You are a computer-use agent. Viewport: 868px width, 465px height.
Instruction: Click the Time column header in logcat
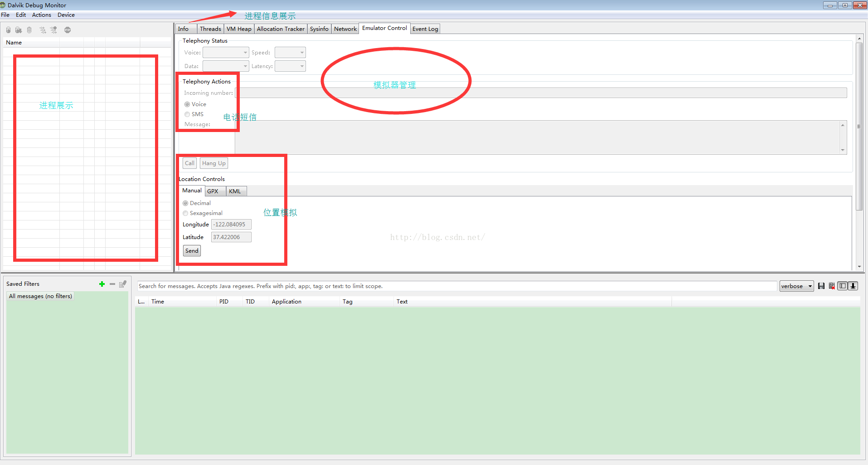[183, 302]
